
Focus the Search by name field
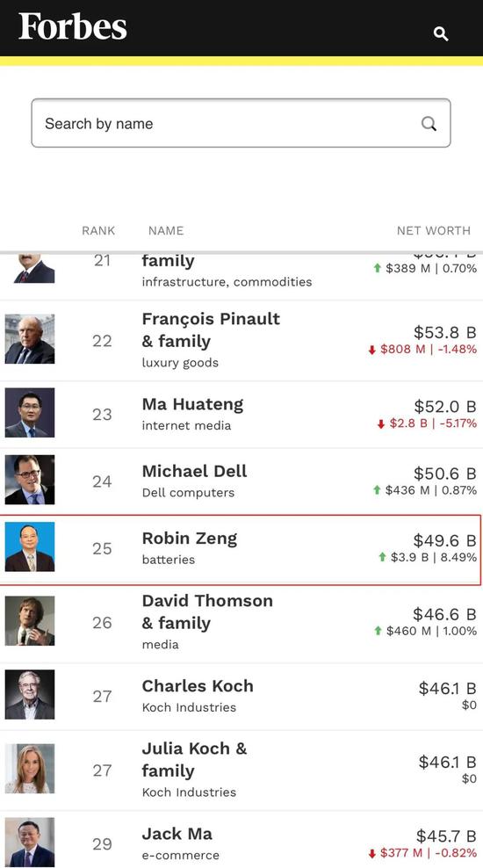click(x=241, y=123)
